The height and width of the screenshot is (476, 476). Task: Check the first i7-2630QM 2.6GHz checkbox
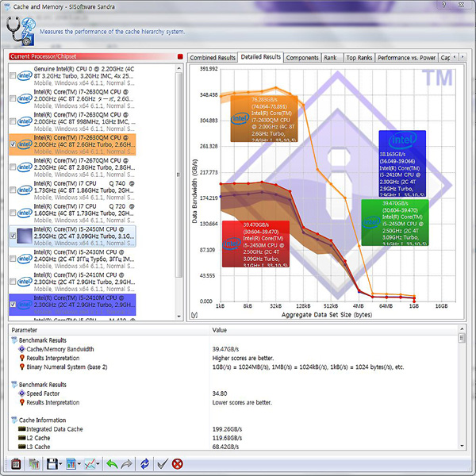13,98
